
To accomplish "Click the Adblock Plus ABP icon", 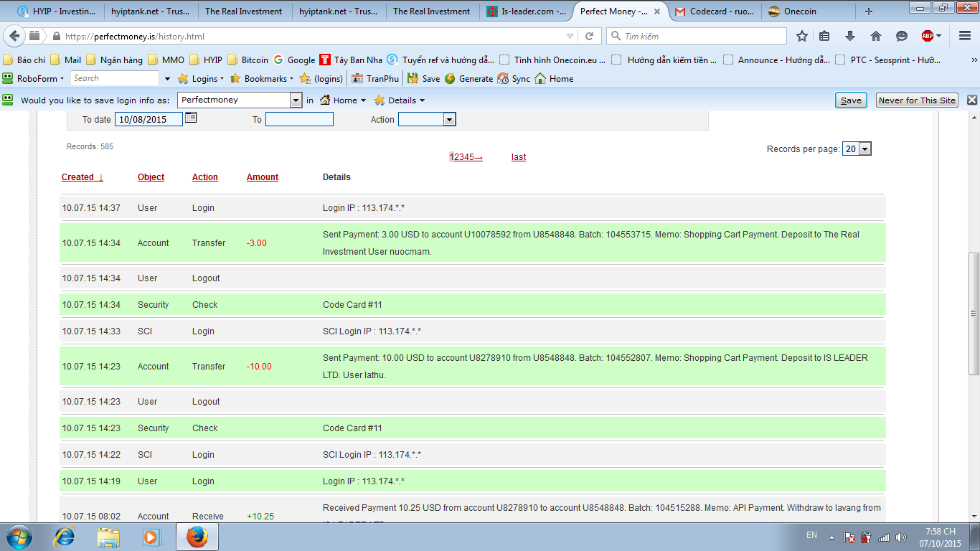I will click(928, 36).
